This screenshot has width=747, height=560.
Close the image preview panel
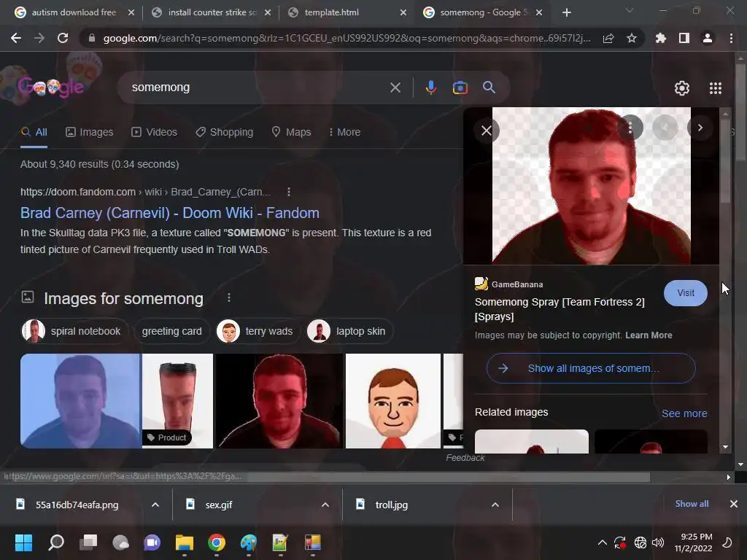pyautogui.click(x=486, y=131)
